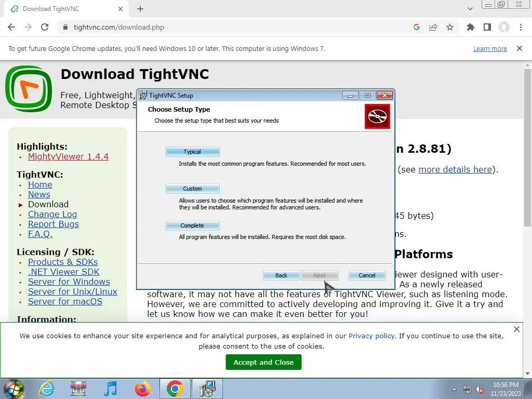Click the TightVNC Setup installer disc icon

point(377,116)
